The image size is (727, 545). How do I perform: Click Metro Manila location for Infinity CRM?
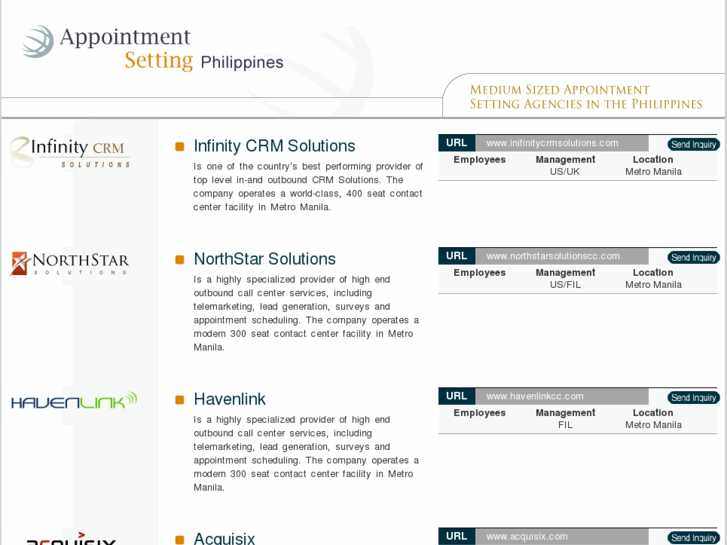coord(653,172)
